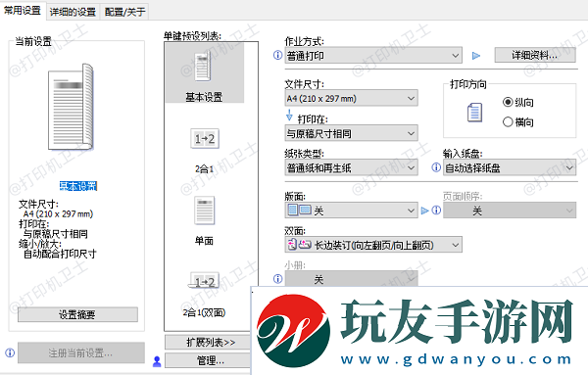Click the 扩展列表>> button
588x375 pixels.
[x=208, y=342]
